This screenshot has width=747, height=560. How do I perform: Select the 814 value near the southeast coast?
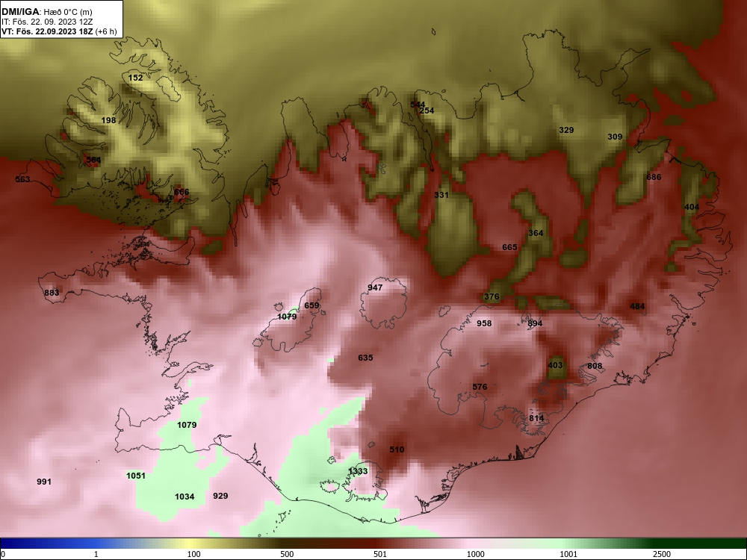(x=536, y=418)
